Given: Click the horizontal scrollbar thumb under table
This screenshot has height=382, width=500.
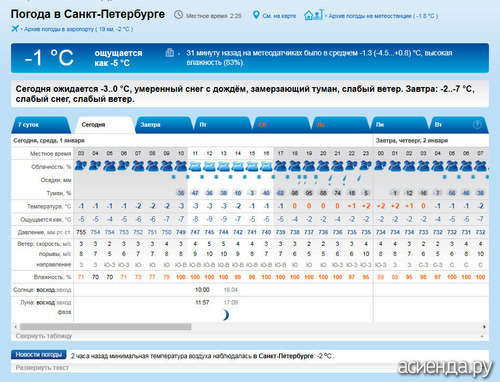Looking at the screenshot, I should tap(106, 327).
